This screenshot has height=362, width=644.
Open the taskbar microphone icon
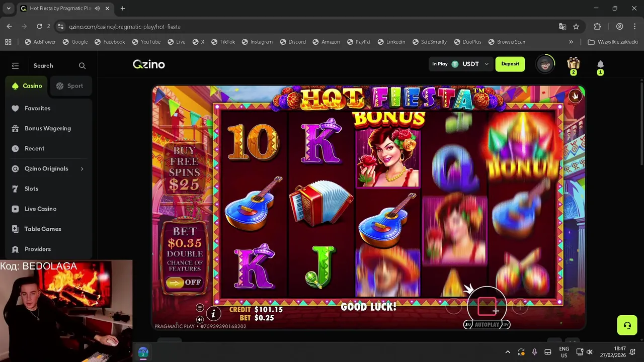(x=534, y=352)
